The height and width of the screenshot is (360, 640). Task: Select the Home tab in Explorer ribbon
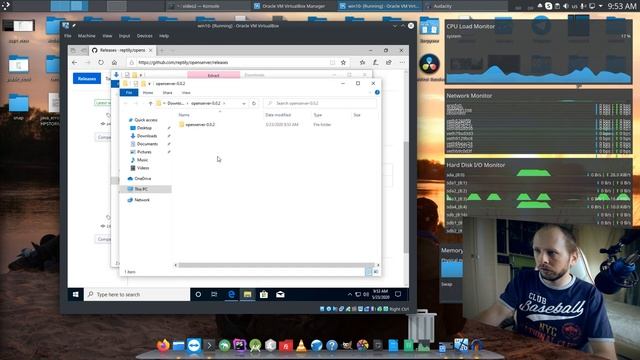(x=148, y=93)
